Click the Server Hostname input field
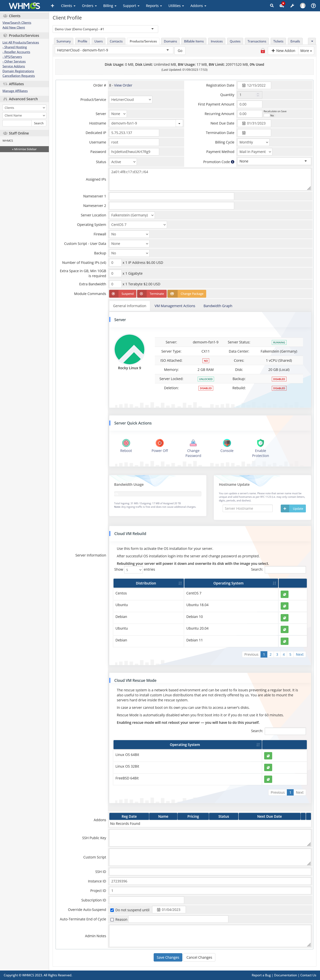The height and width of the screenshot is (980, 320). tap(248, 509)
